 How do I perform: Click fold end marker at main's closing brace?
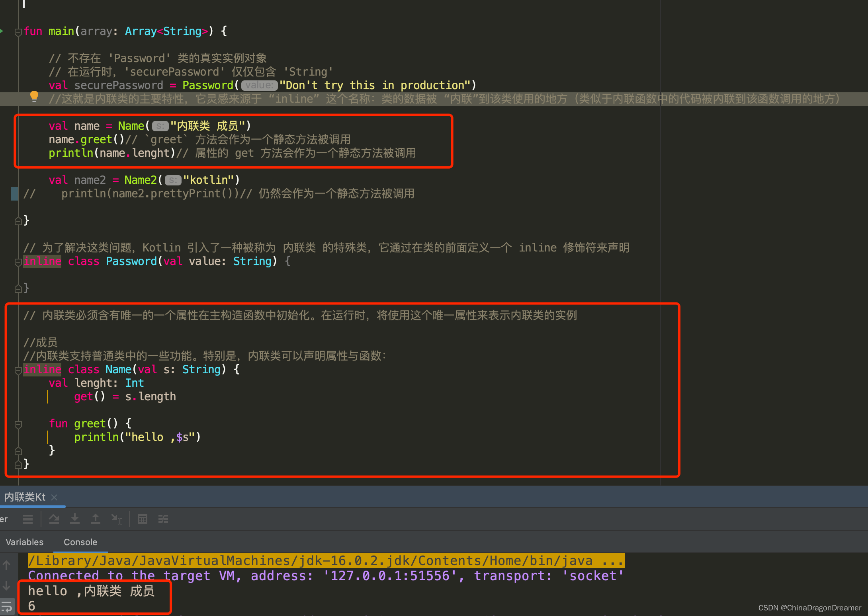tap(18, 221)
